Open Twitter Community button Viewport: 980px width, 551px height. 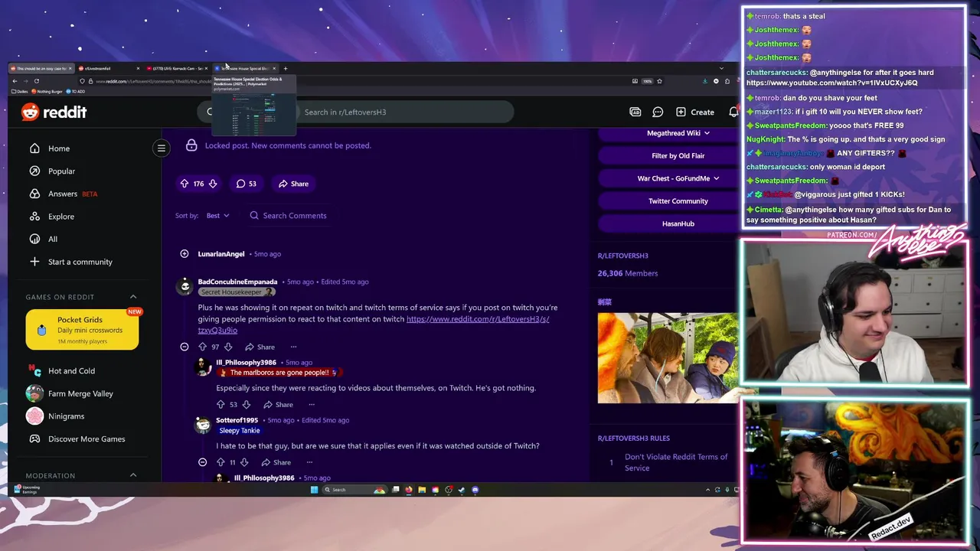(678, 201)
